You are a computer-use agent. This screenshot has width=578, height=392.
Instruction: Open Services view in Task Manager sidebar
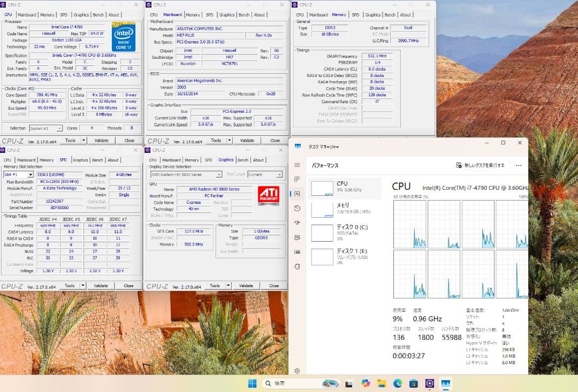(x=297, y=266)
